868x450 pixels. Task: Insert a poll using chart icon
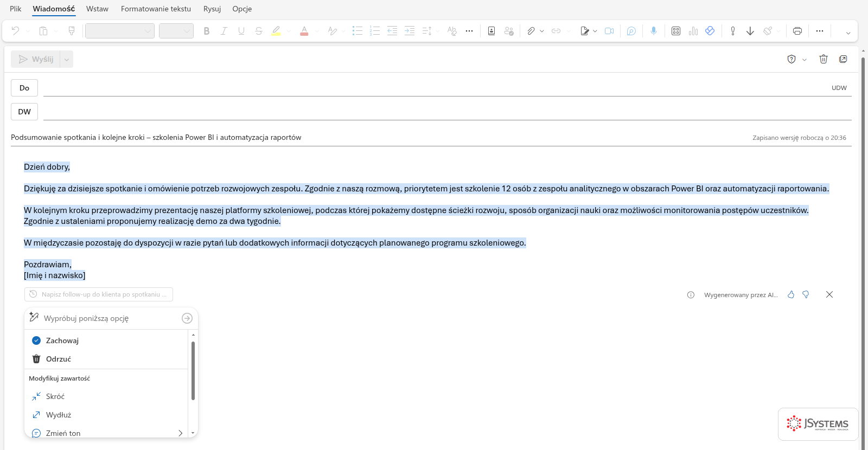click(693, 31)
